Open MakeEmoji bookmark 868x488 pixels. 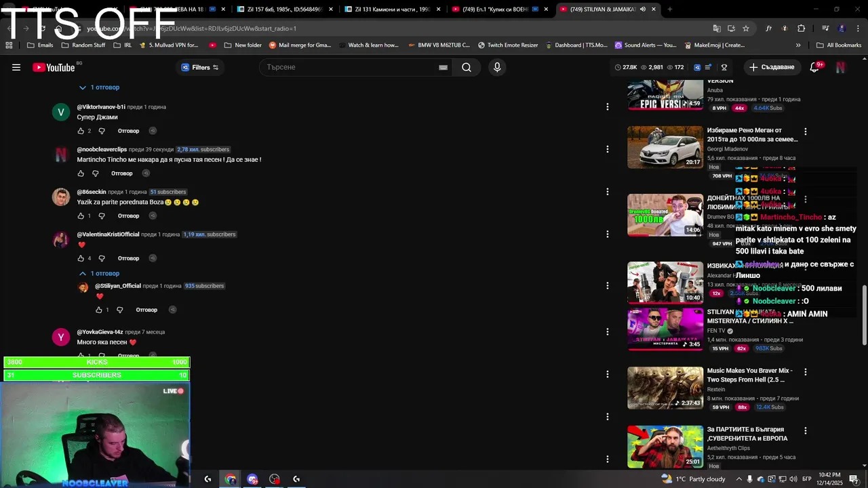pyautogui.click(x=714, y=45)
